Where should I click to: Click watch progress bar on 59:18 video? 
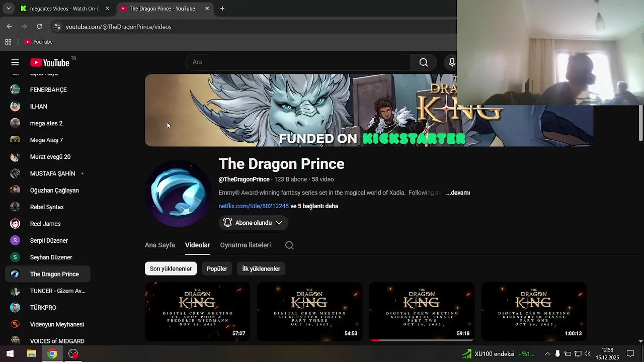(x=421, y=340)
